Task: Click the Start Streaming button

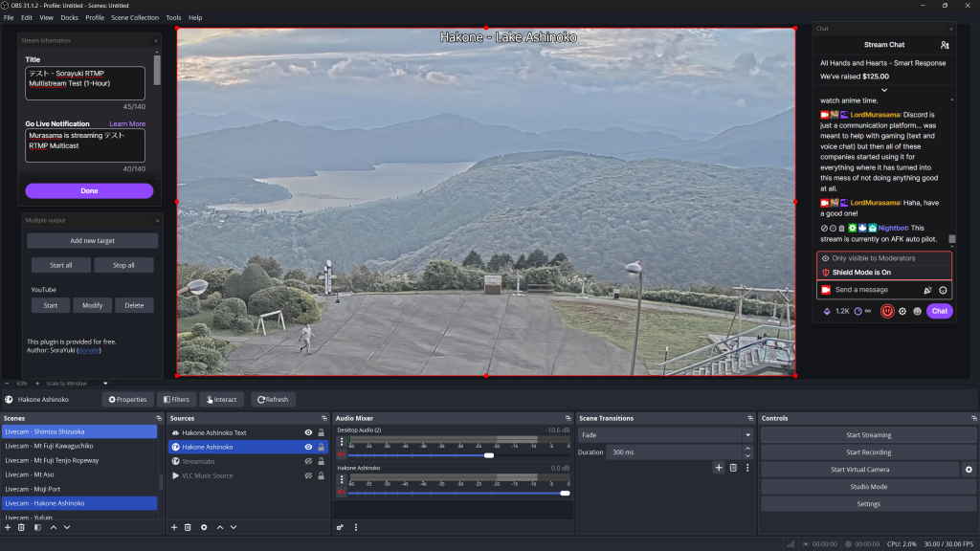Action: (868, 435)
